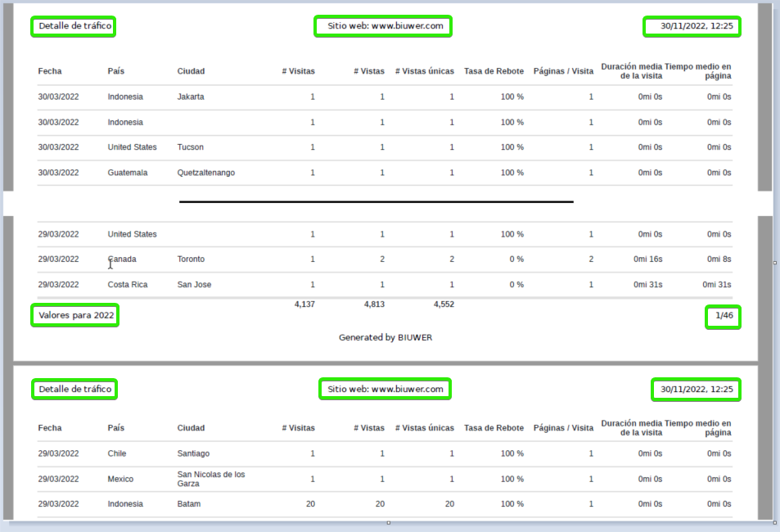780x532 pixels.
Task: Click "Indonesia" in the Jakarta row
Action: (125, 97)
